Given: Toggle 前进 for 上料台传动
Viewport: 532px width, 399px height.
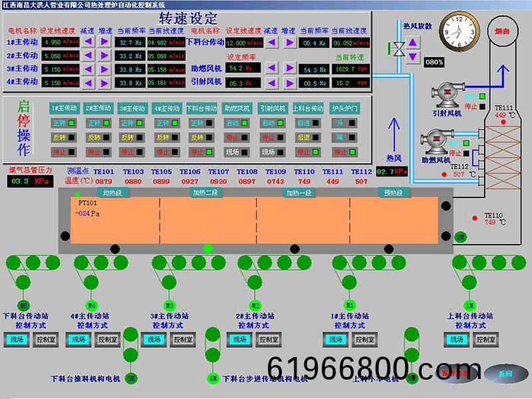Looking at the screenshot, I should [x=308, y=123].
